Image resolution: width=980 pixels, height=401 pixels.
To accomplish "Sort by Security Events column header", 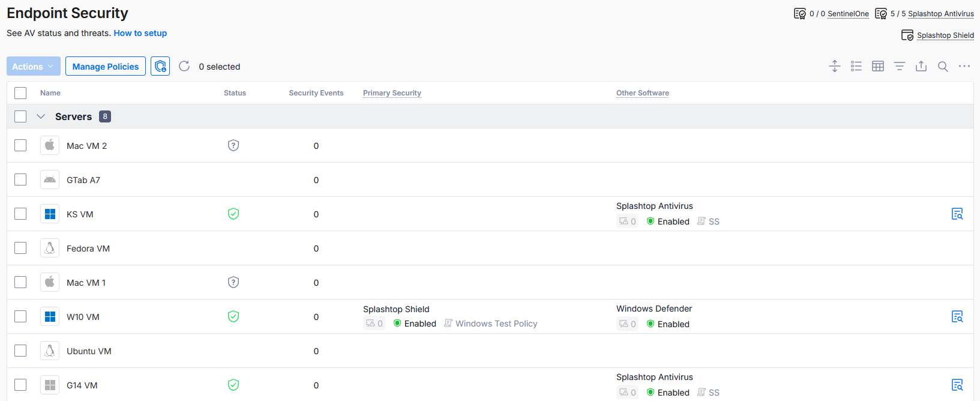I will (316, 93).
